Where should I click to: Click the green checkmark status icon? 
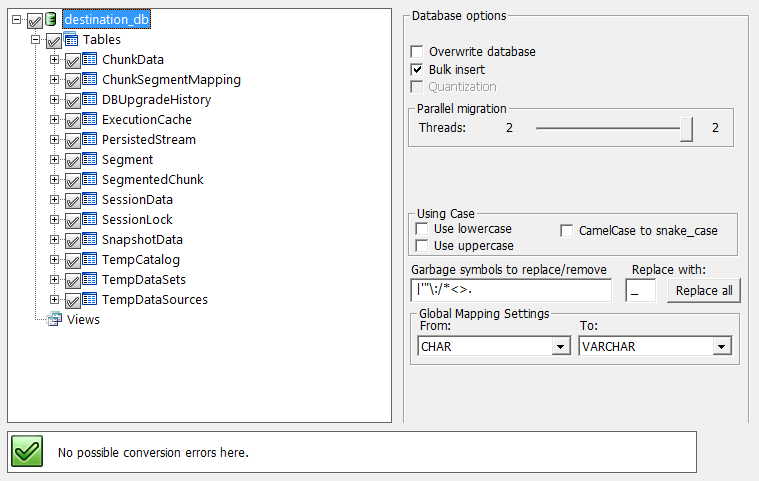pos(27,451)
